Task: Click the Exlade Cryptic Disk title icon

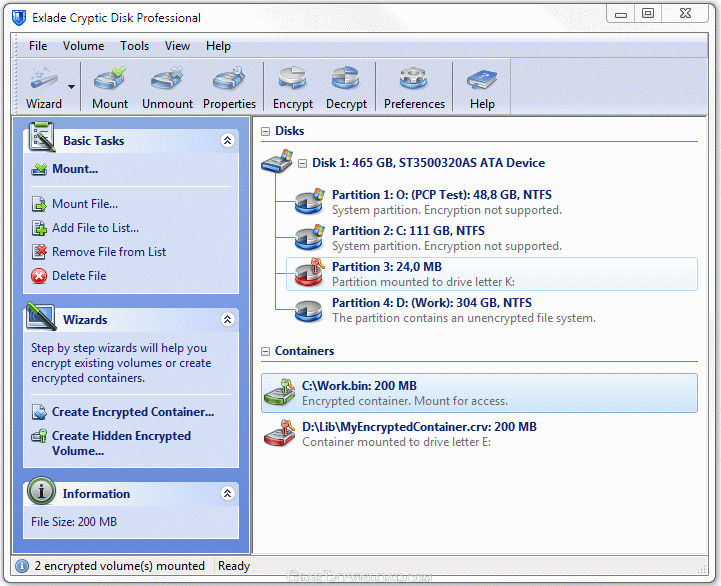Action: 19,18
